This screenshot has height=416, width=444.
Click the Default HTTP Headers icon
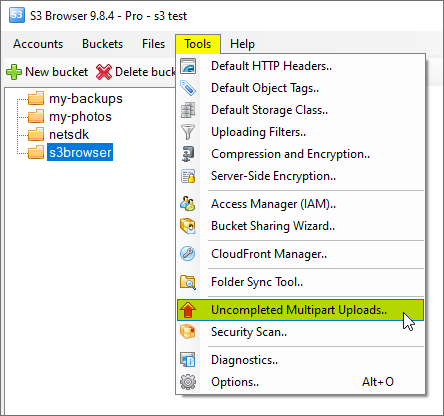(188, 66)
